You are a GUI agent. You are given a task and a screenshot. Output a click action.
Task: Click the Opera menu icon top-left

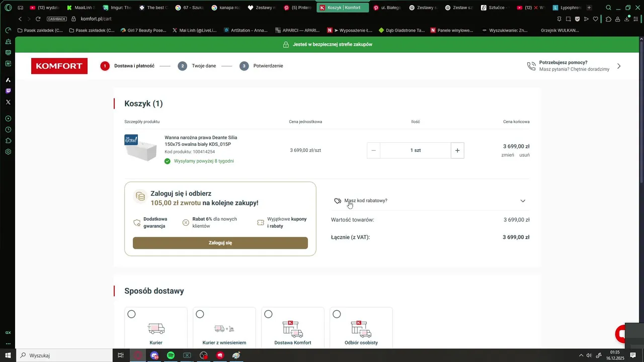coord(8,8)
